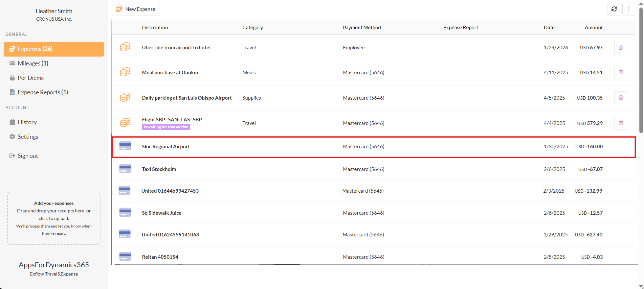Image resolution: width=644 pixels, height=289 pixels.
Task: Open the History page
Action: pos(27,122)
